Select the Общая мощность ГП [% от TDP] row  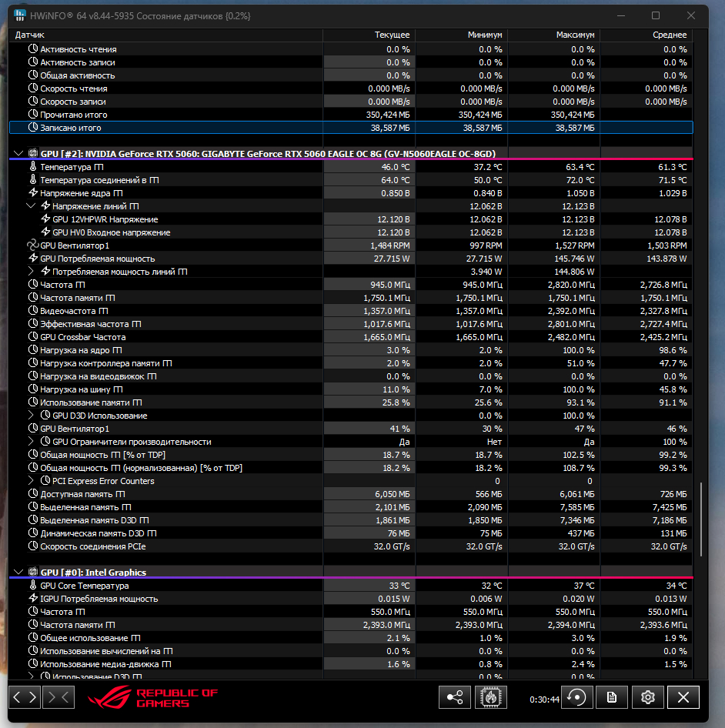pyautogui.click(x=351, y=455)
